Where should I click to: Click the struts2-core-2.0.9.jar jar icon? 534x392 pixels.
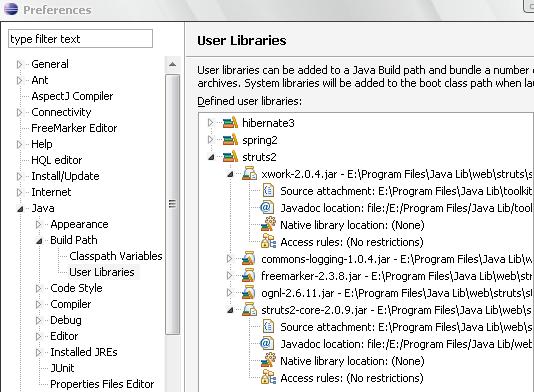[x=249, y=310]
